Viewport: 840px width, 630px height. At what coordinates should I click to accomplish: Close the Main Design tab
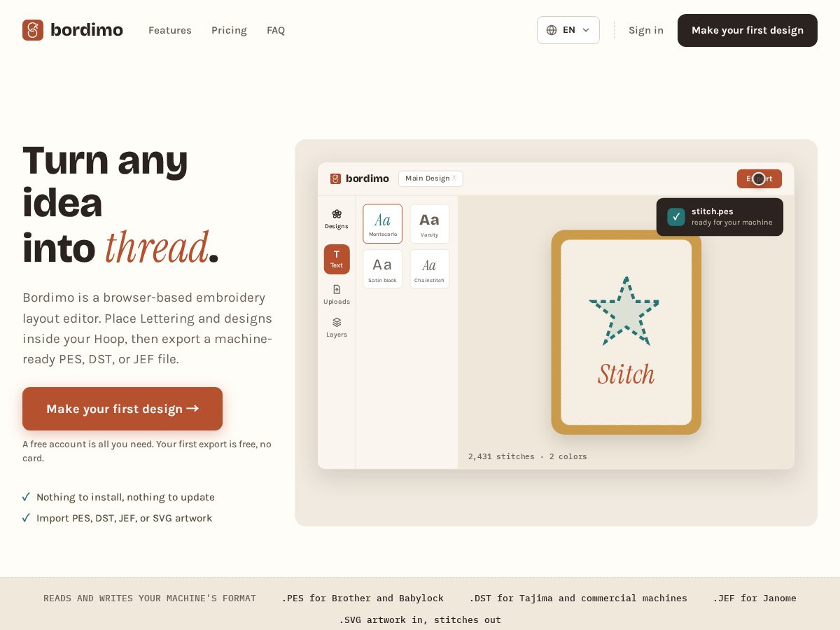pyautogui.click(x=454, y=178)
